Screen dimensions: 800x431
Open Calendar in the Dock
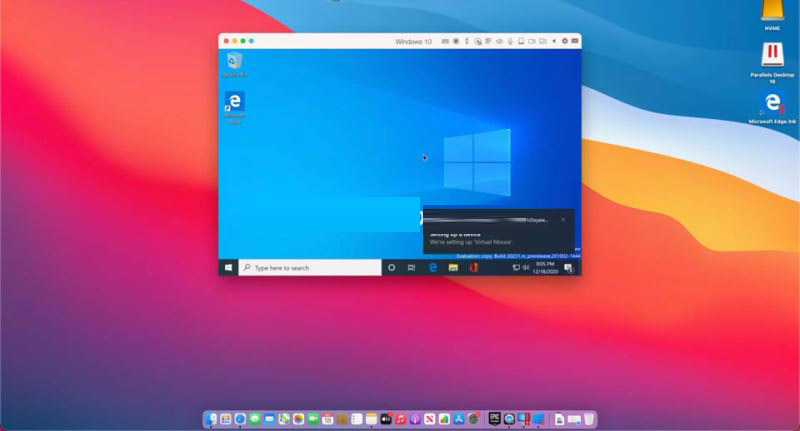pyautogui.click(x=328, y=419)
